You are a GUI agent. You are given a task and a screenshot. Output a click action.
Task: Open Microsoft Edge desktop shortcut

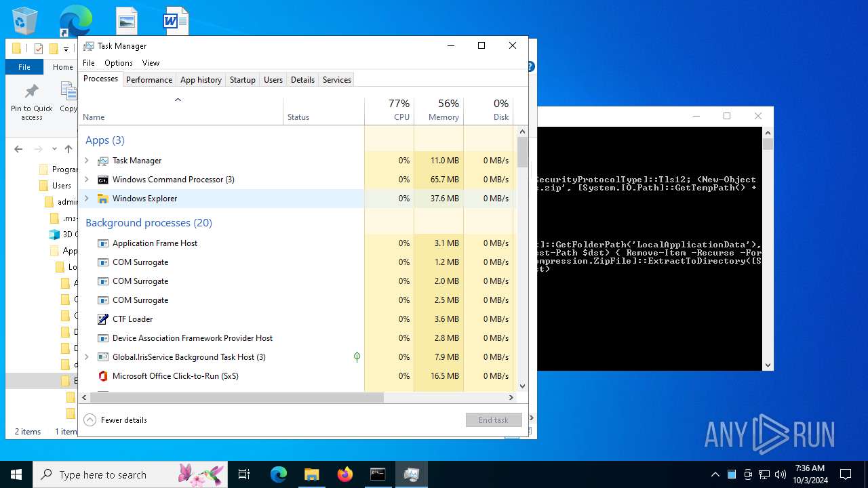point(75,20)
